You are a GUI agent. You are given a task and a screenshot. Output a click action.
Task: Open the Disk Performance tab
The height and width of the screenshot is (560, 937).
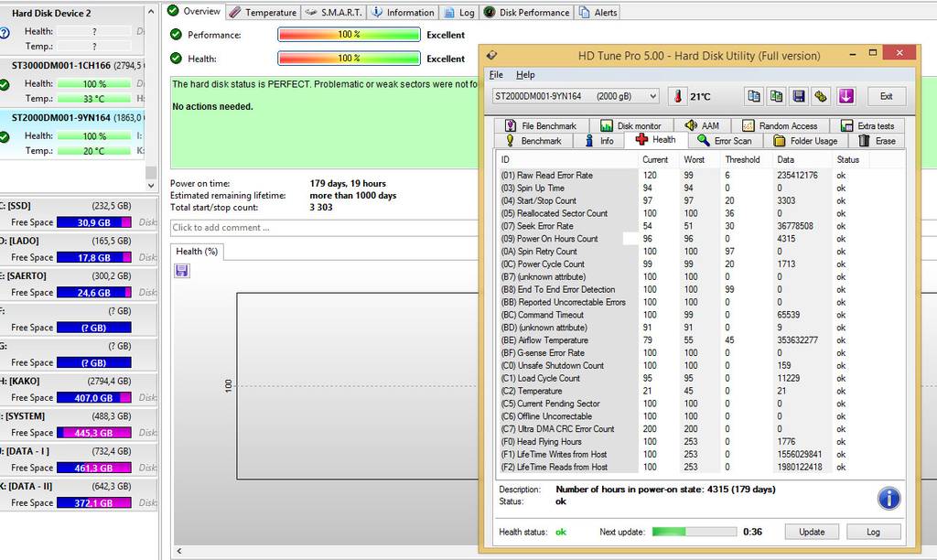(526, 12)
